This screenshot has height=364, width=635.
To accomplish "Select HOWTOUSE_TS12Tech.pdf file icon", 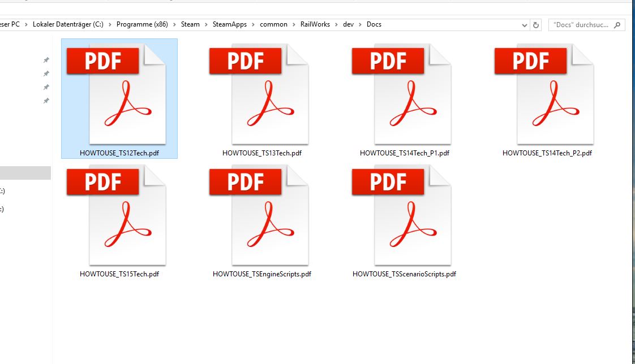I will coord(117,94).
